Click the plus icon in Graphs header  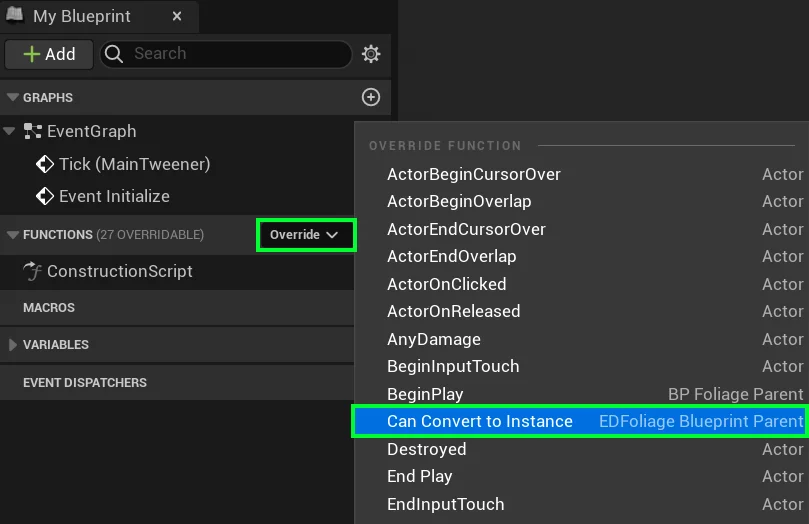(371, 97)
